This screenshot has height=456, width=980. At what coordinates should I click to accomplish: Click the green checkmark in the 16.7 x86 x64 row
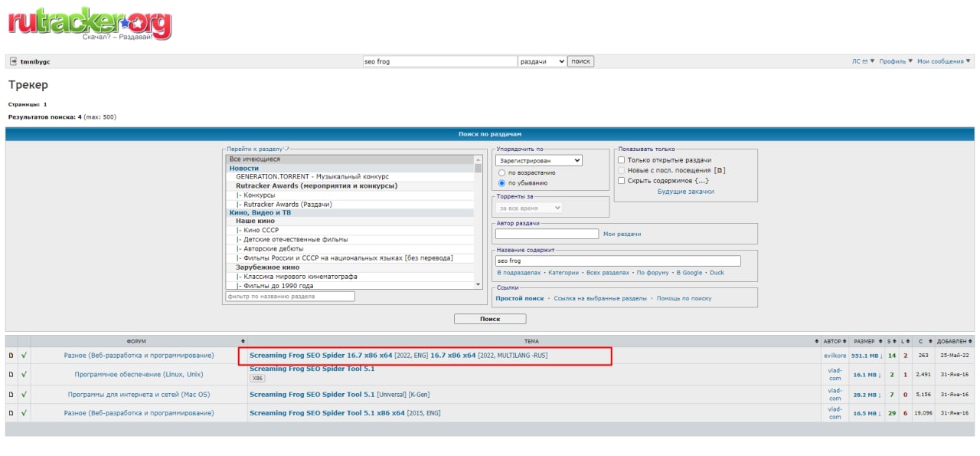click(x=24, y=356)
